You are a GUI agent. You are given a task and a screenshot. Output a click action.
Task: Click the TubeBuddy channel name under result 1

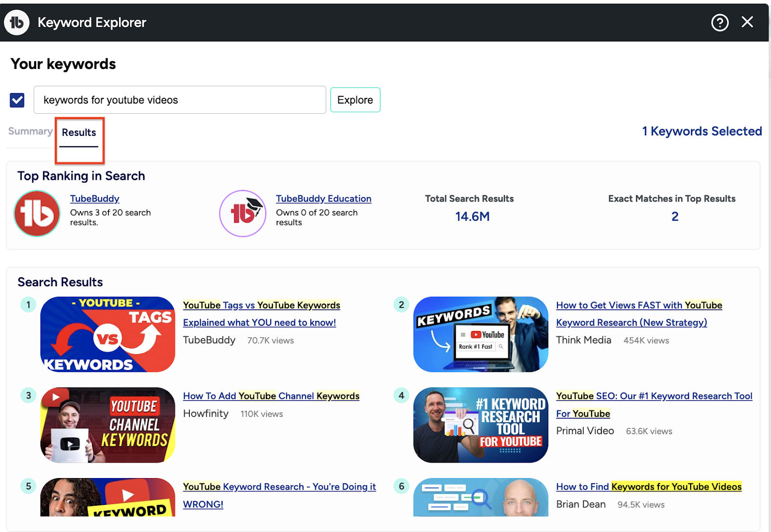click(x=209, y=340)
